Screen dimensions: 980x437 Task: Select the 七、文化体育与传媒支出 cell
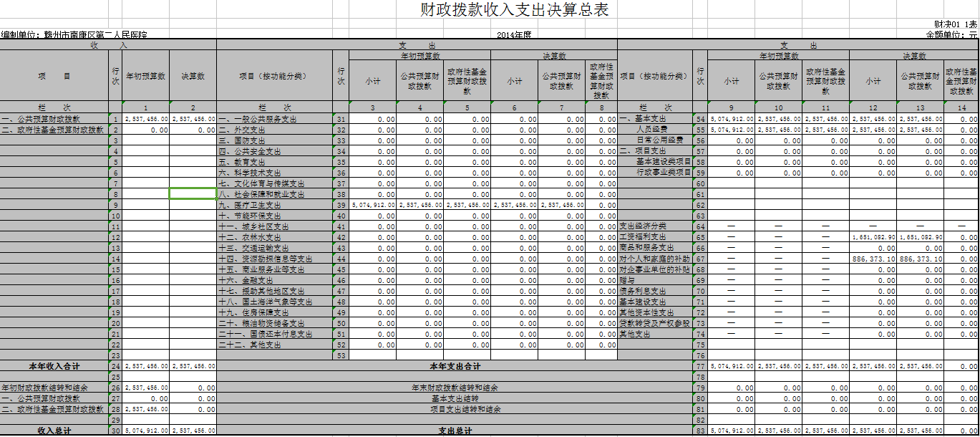tap(275, 184)
